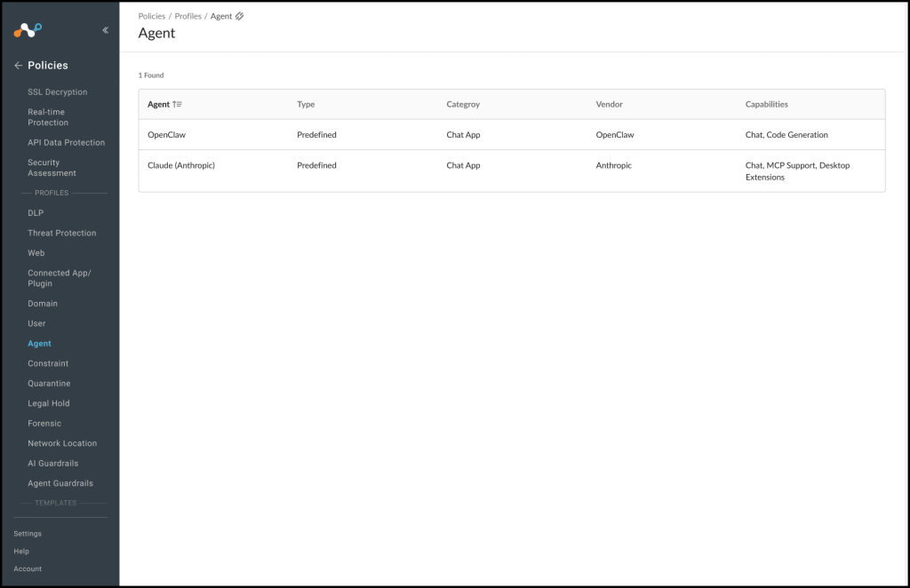The width and height of the screenshot is (910, 588).
Task: Click Policies in the breadcrumb
Action: [151, 16]
